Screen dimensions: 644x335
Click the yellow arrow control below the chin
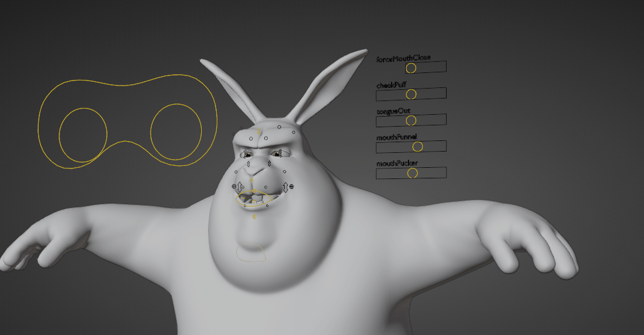(x=254, y=217)
